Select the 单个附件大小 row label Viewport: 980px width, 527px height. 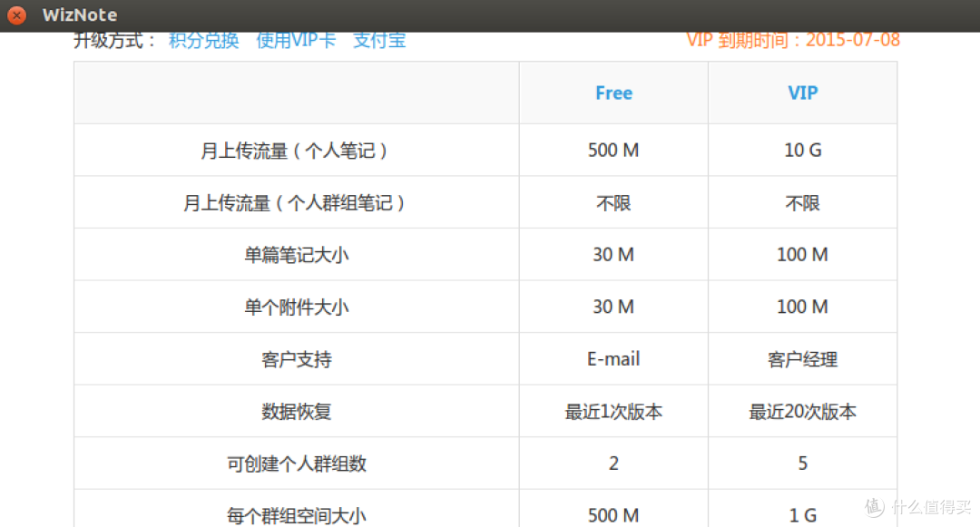point(296,307)
